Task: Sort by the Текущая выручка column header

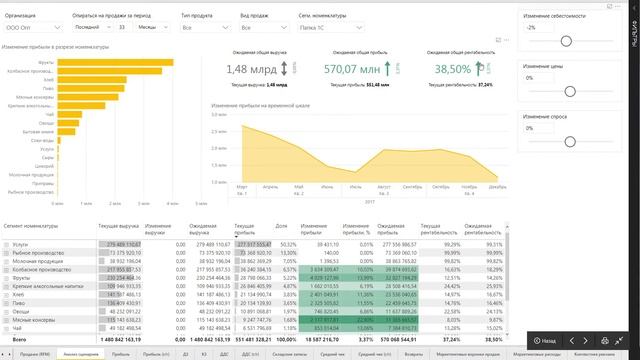Action: tap(118, 226)
